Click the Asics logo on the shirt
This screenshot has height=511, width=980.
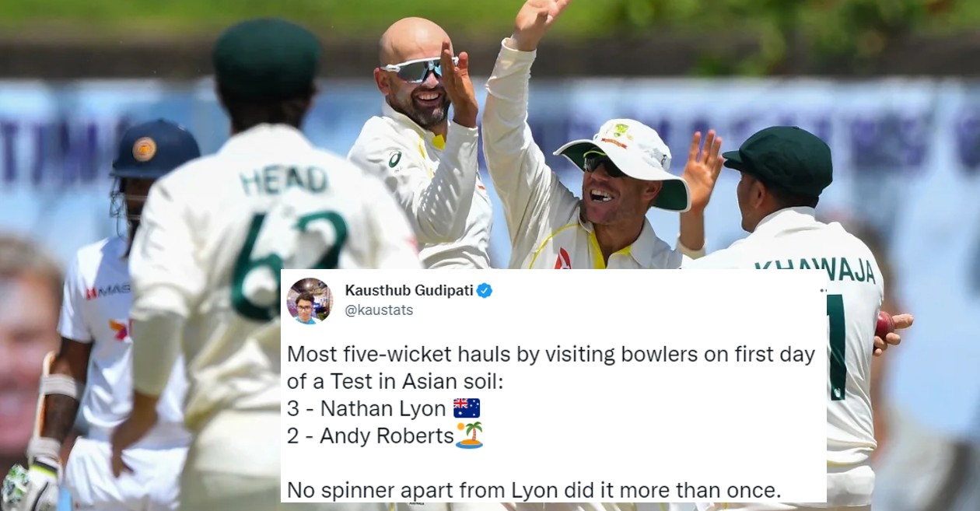point(395,159)
